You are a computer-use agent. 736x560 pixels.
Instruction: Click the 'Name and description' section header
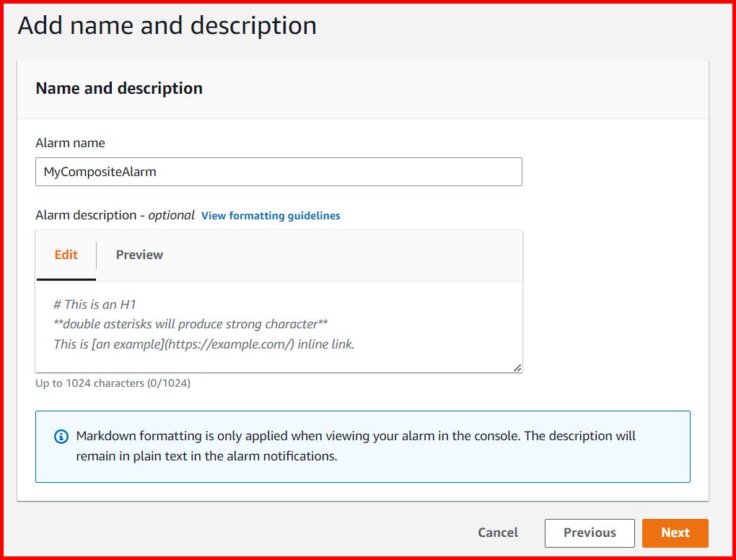click(x=119, y=88)
